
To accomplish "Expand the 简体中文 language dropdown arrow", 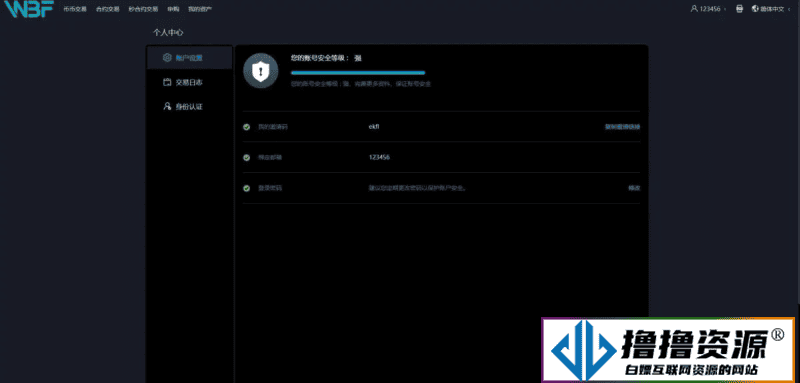I will 789,9.
